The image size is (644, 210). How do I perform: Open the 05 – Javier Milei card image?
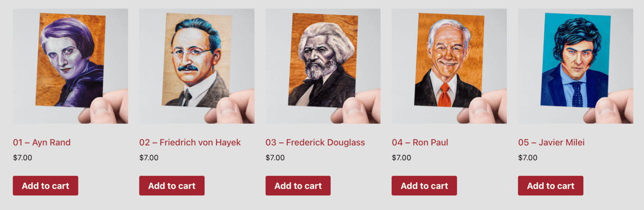pyautogui.click(x=576, y=66)
